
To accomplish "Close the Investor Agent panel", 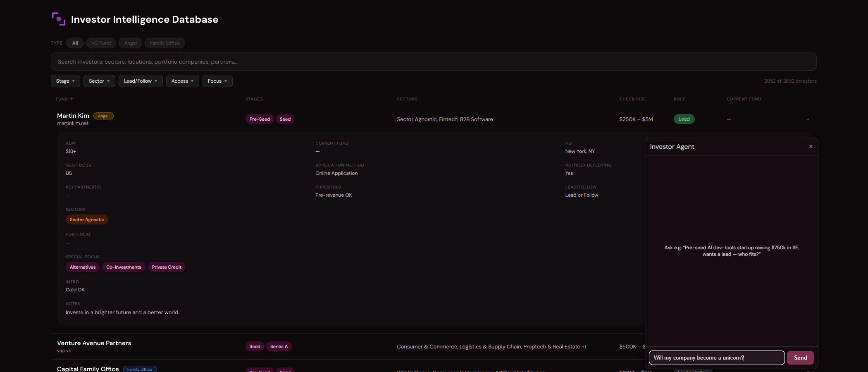I will click(811, 146).
